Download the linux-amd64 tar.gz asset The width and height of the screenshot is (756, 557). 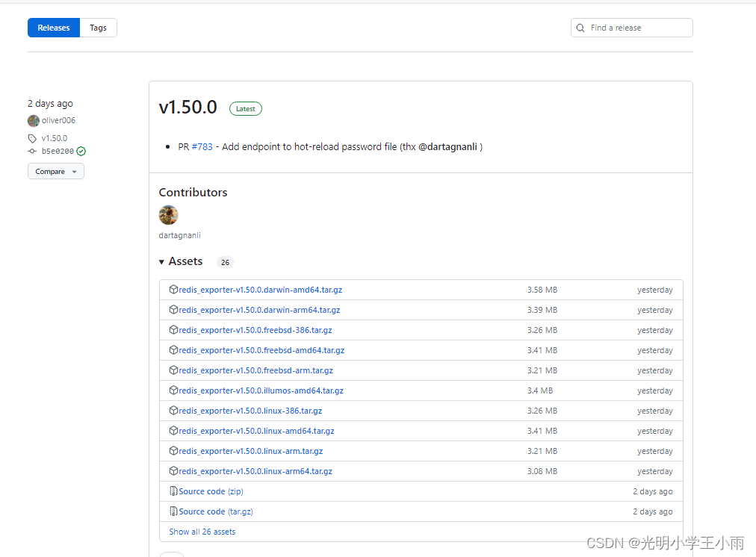256,432
